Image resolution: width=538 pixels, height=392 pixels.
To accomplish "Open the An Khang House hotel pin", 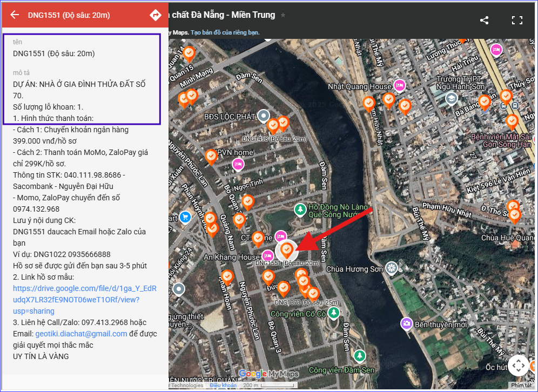I will [267, 255].
